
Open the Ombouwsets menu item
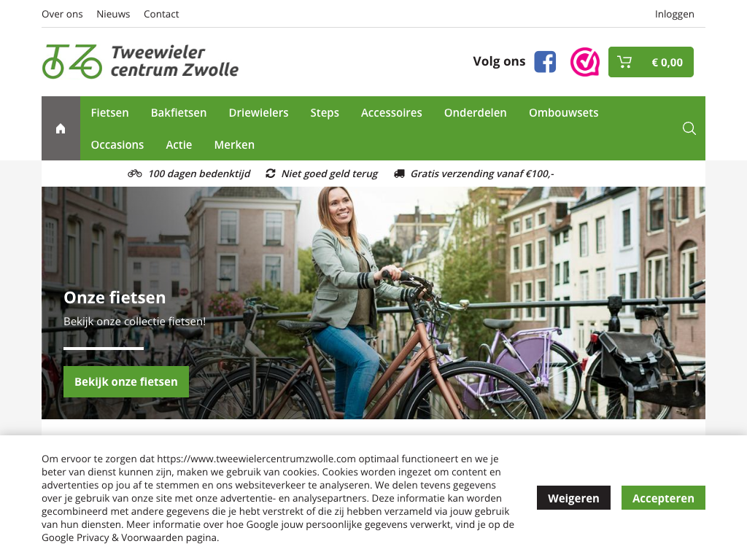point(564,113)
